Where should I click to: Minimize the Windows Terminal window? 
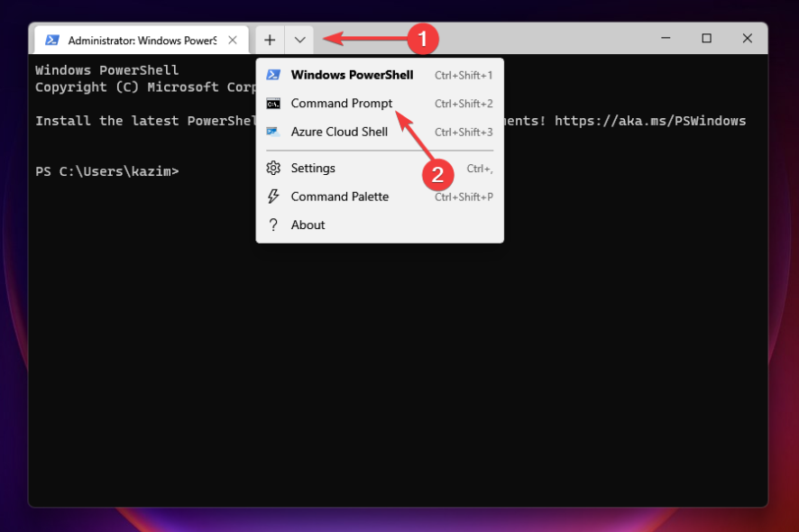coord(666,38)
